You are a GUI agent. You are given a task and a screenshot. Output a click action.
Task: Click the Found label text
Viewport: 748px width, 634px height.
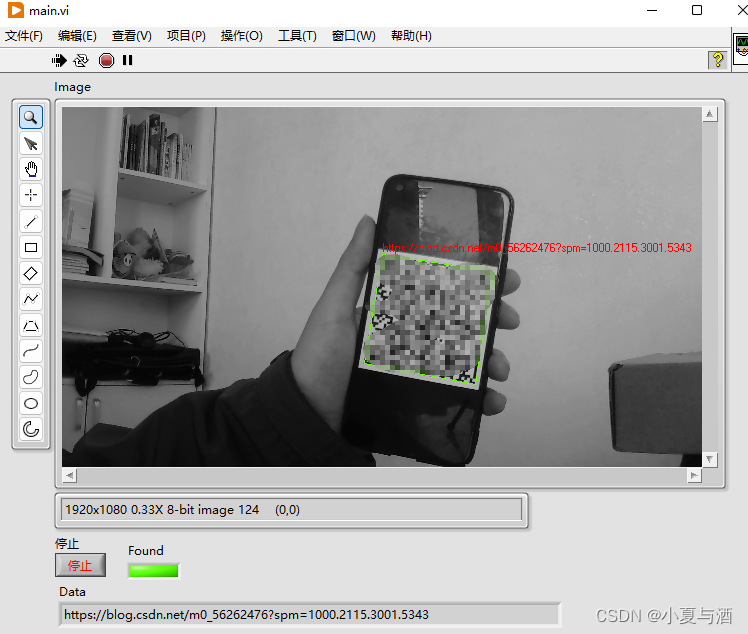[146, 551]
